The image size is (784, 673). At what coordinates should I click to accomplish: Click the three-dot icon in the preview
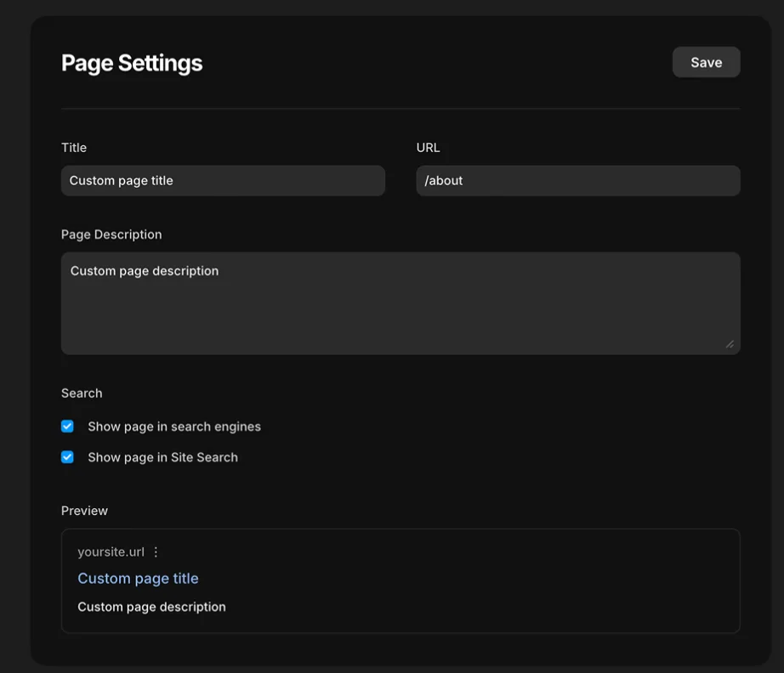click(156, 551)
